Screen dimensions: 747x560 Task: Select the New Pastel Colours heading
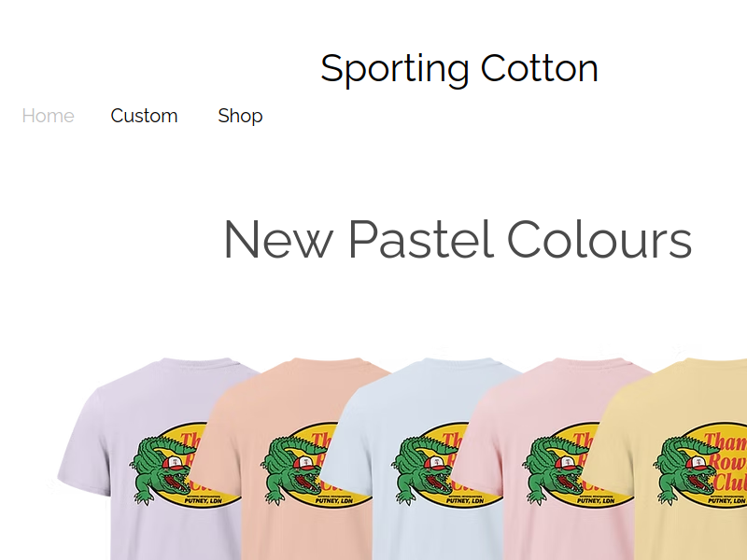pos(458,239)
